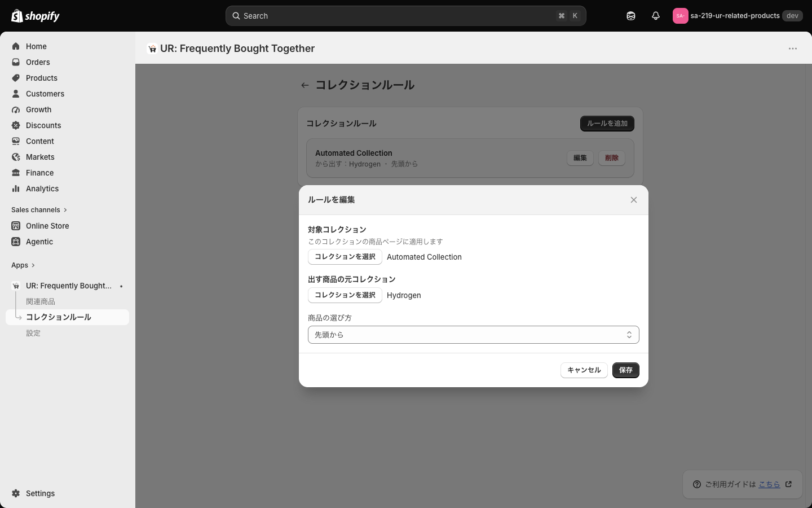
Task: Expand the Apps section
Action: (23, 265)
